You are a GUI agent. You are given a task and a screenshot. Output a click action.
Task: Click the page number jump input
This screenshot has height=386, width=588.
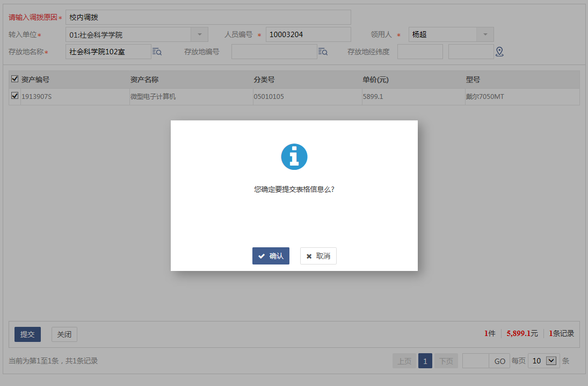pos(475,361)
